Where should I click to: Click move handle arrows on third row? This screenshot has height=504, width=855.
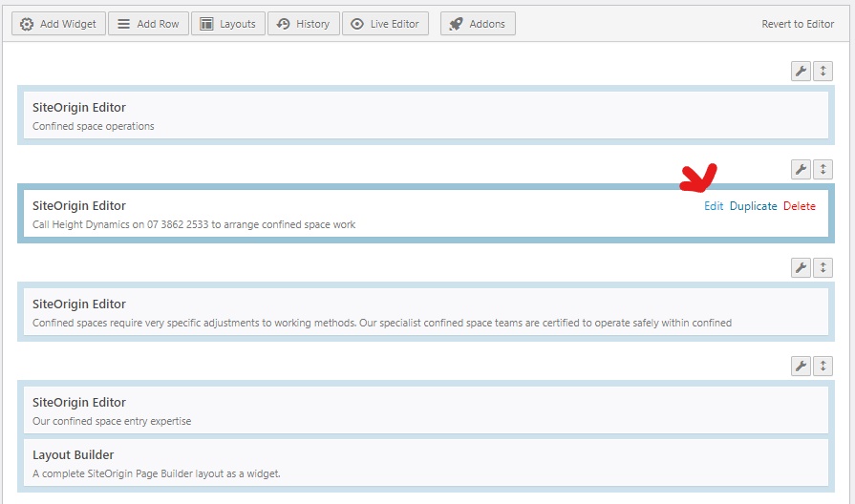pos(823,267)
